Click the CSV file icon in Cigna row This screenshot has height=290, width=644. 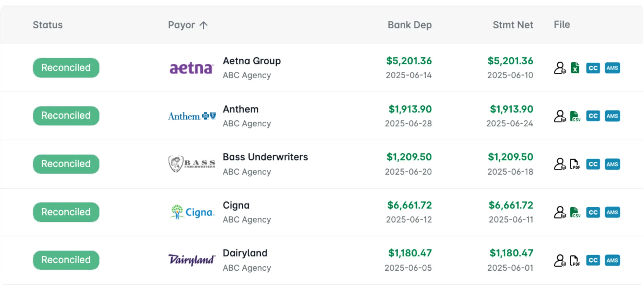click(575, 212)
